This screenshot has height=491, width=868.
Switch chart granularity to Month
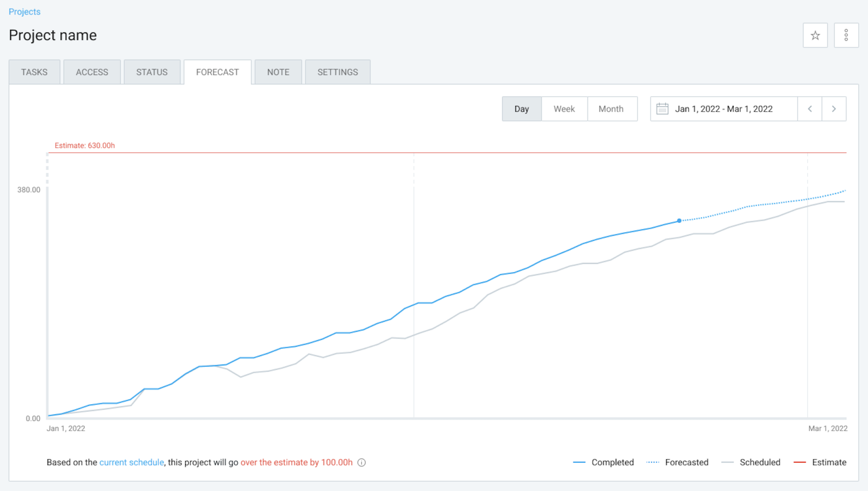pos(611,109)
